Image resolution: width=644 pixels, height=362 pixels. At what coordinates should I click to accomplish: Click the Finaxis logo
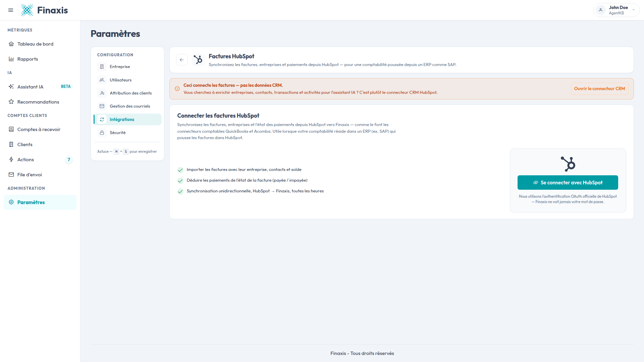pyautogui.click(x=44, y=10)
